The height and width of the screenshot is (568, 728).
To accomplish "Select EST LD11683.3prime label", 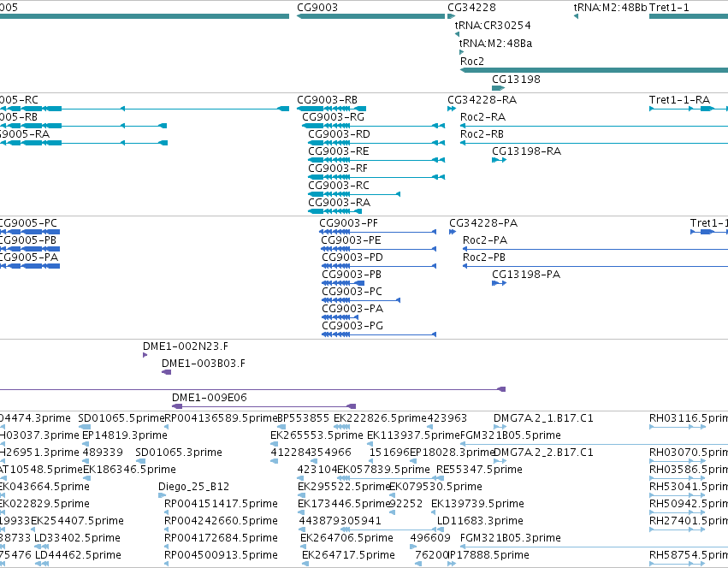I will tap(480, 522).
